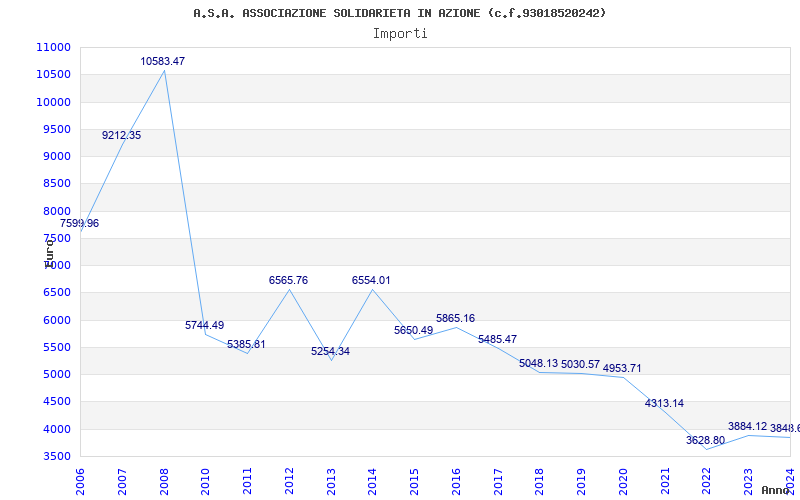Screen dimensions: 800x500
Task: Click the 2006 x-axis year label
Action: [x=80, y=482]
